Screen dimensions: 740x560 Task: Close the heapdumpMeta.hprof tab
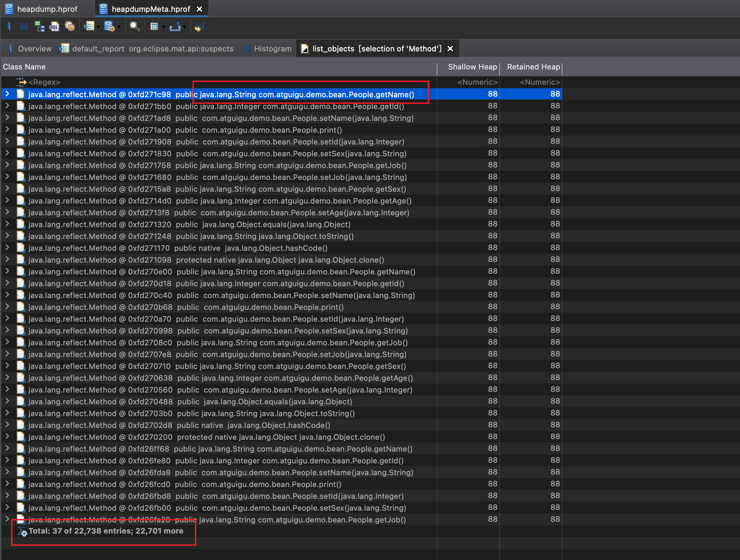coord(199,9)
